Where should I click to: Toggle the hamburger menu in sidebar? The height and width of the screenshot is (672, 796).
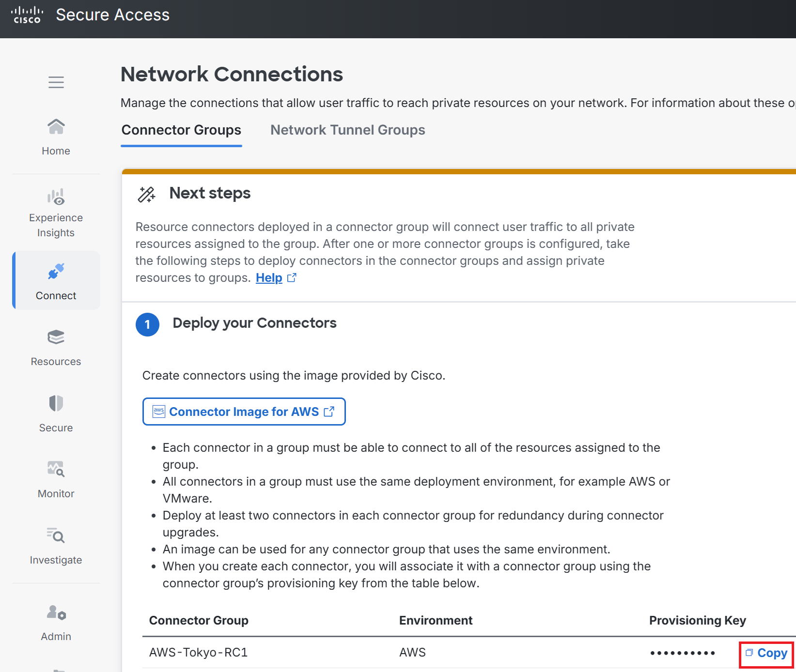(x=56, y=82)
